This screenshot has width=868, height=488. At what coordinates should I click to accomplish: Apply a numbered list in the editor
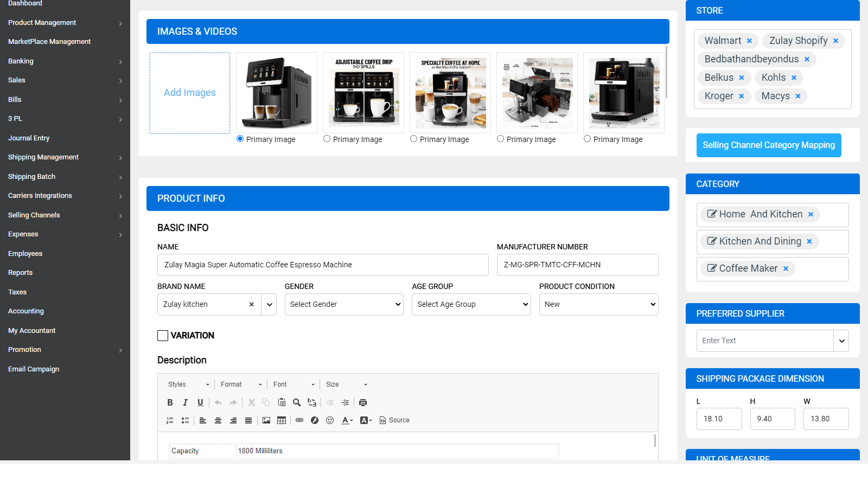coord(170,420)
